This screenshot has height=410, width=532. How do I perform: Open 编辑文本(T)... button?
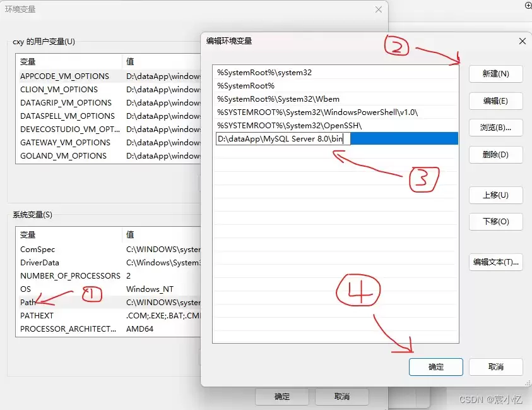495,262
